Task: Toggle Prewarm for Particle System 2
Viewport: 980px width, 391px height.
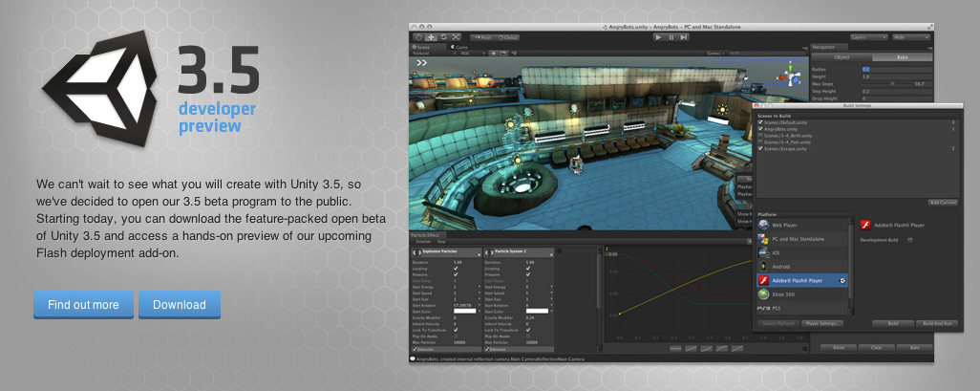Action: [528, 274]
